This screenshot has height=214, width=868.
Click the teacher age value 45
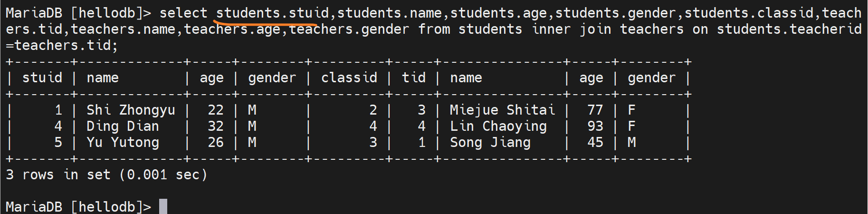pos(595,142)
